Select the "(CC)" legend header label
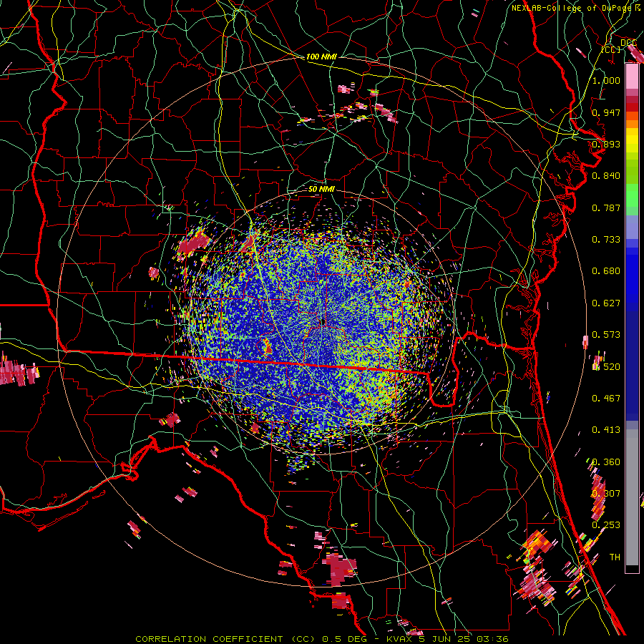Viewport: 644px width, 644px height. point(611,49)
